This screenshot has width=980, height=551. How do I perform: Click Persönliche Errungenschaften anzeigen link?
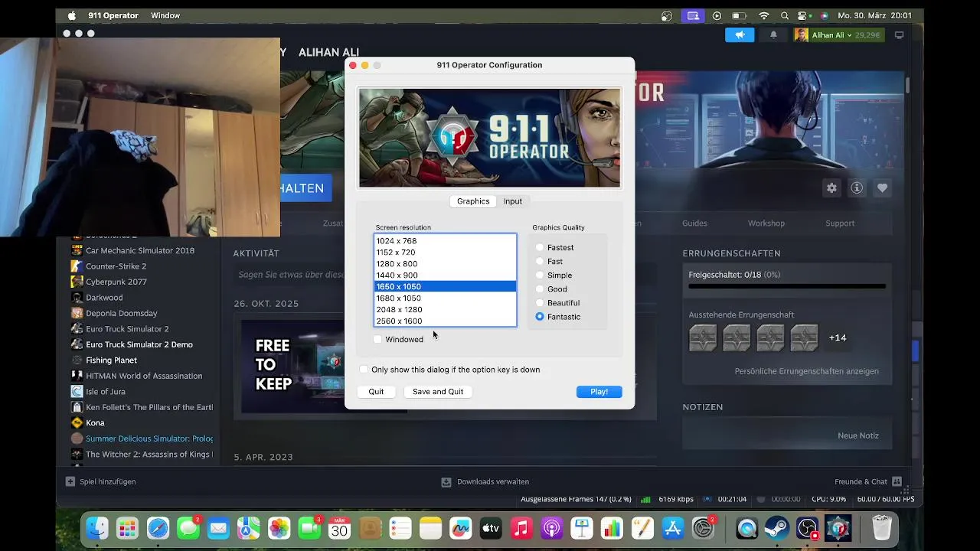point(807,371)
